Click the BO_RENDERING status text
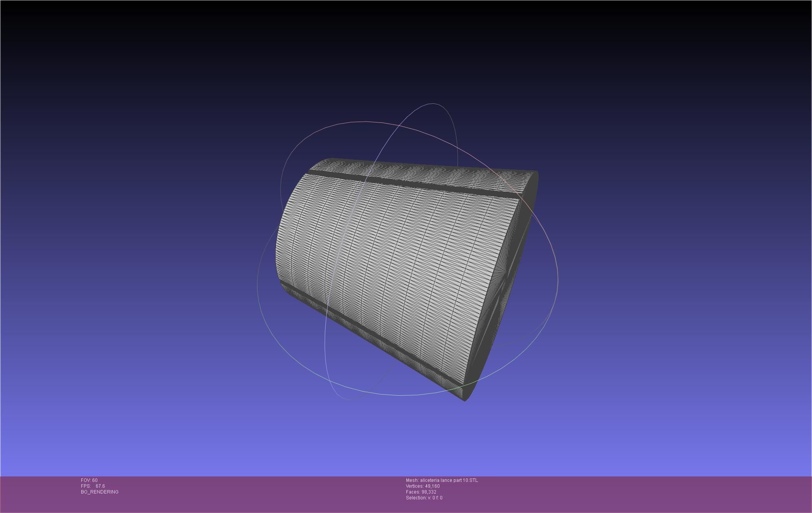812x513 pixels. [100, 492]
